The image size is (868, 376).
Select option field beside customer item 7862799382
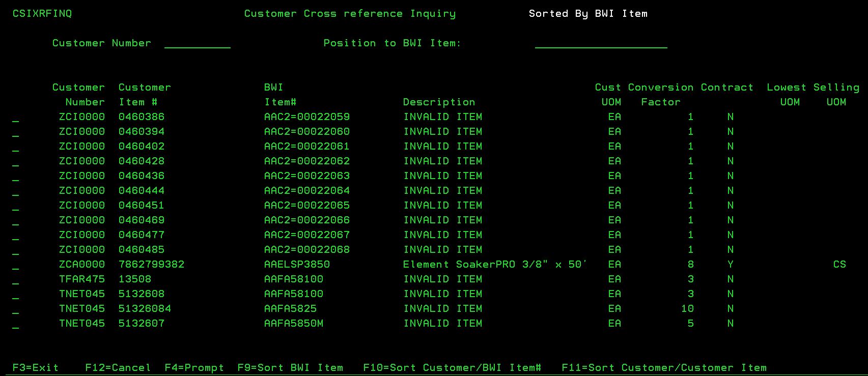[16, 265]
